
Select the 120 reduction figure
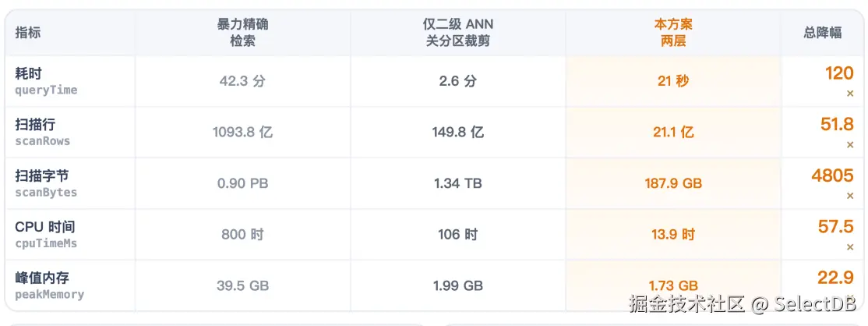click(x=839, y=73)
